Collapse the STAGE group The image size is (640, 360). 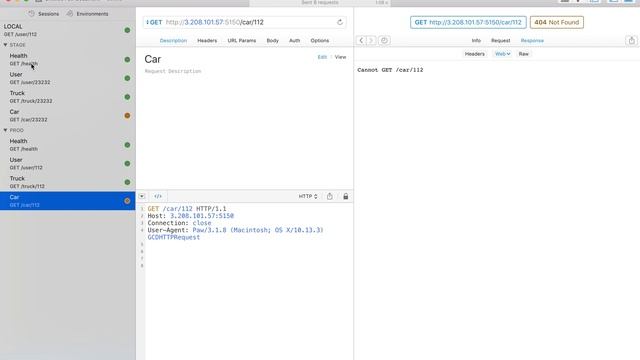tap(5, 45)
